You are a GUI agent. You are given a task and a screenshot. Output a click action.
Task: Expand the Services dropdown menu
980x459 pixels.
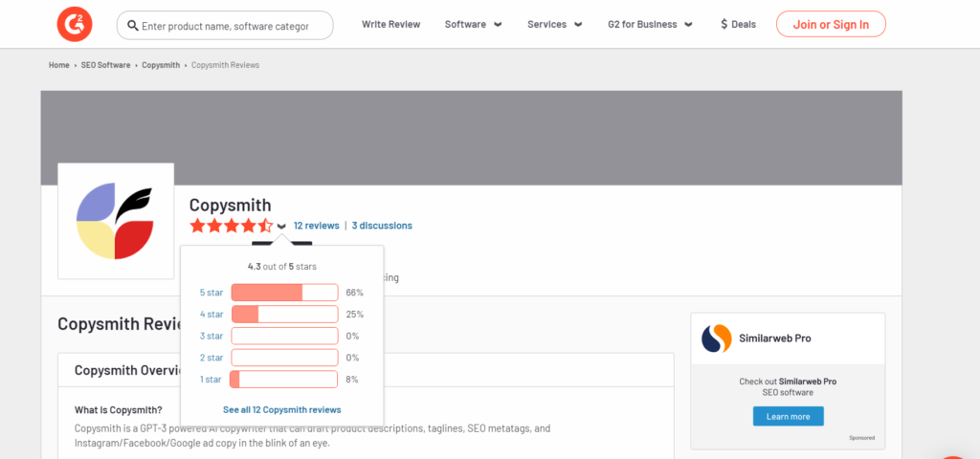point(555,25)
